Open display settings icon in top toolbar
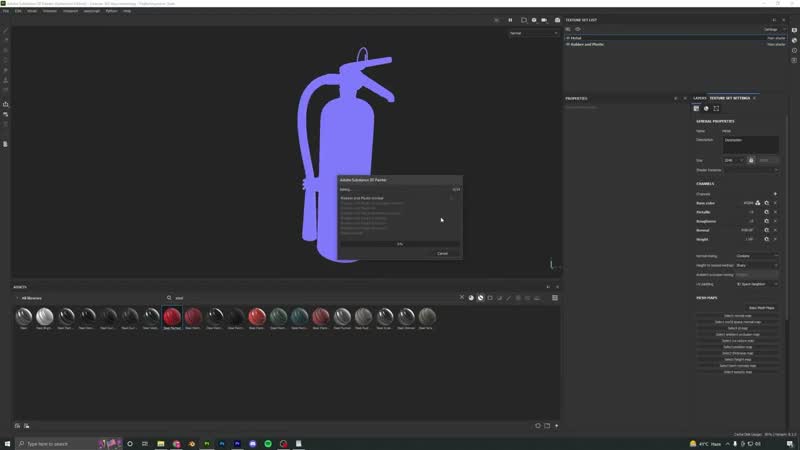Screen dimensions: 800x450 pos(534,20)
